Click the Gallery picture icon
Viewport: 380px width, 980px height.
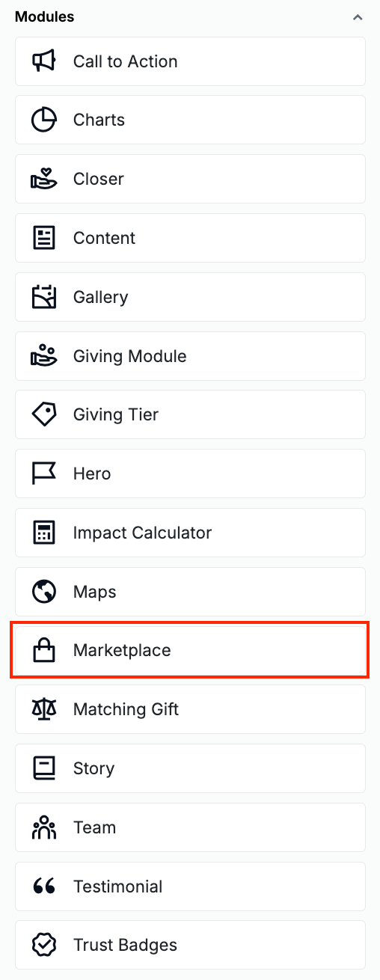click(44, 297)
